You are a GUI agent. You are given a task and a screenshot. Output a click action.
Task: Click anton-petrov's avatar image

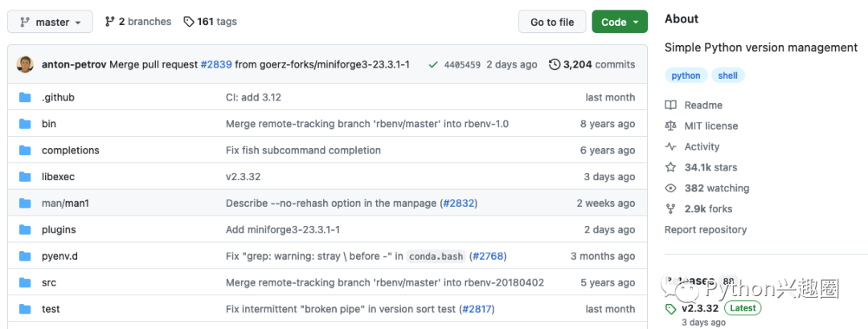(25, 64)
